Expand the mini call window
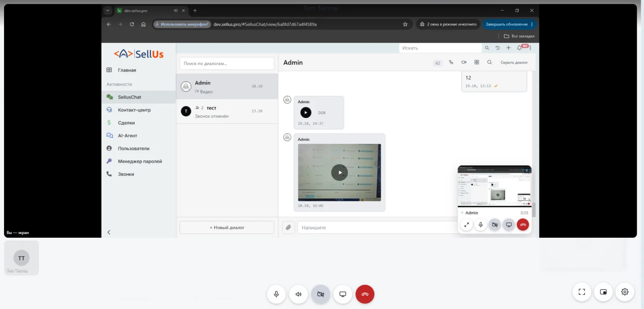This screenshot has height=309, width=644. [x=466, y=225]
